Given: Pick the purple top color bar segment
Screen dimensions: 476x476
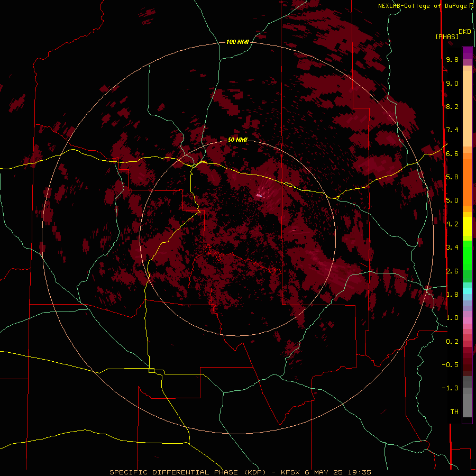Looking at the screenshot, I should pos(467,53).
